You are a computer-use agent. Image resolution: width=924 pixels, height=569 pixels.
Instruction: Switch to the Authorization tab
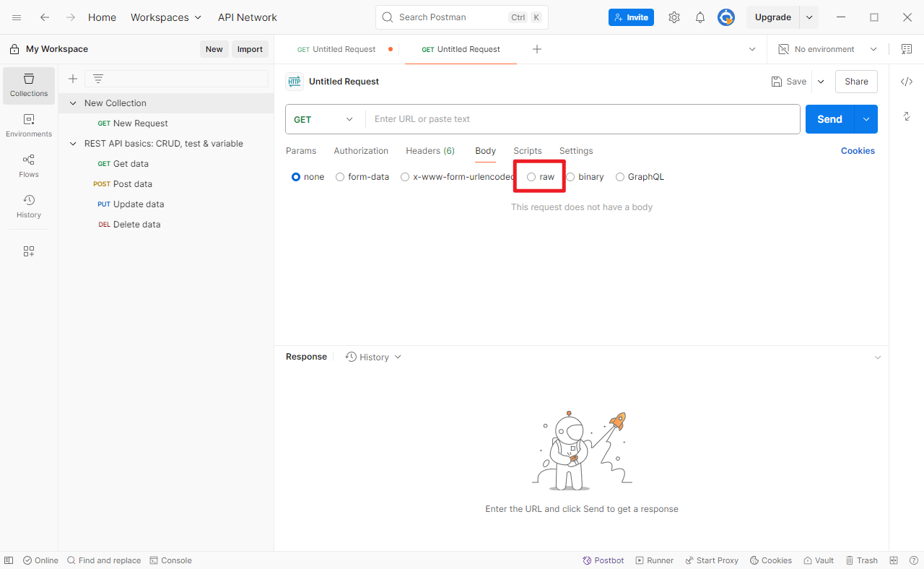[361, 151]
